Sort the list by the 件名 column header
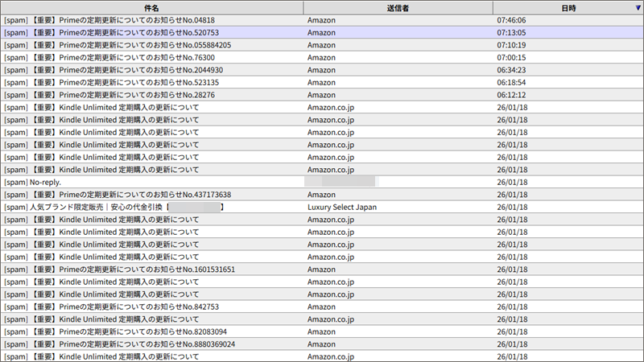Viewport: 644px width, 362px height. [151, 7]
